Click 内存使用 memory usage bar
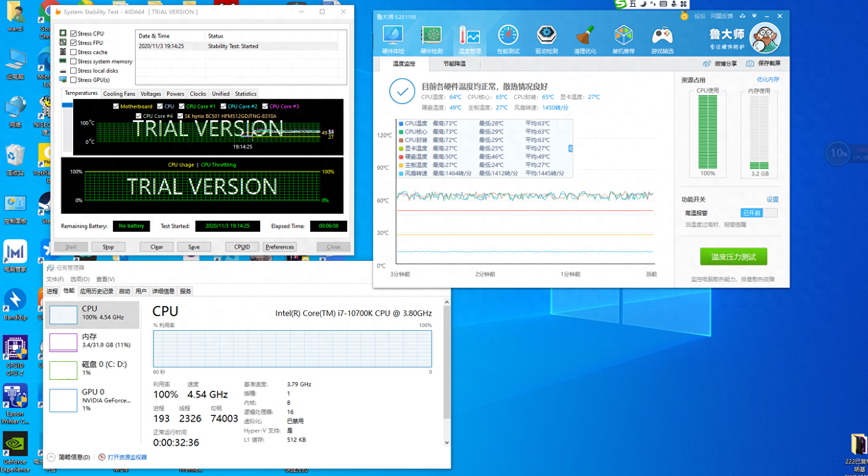This screenshot has width=868, height=476. click(759, 132)
